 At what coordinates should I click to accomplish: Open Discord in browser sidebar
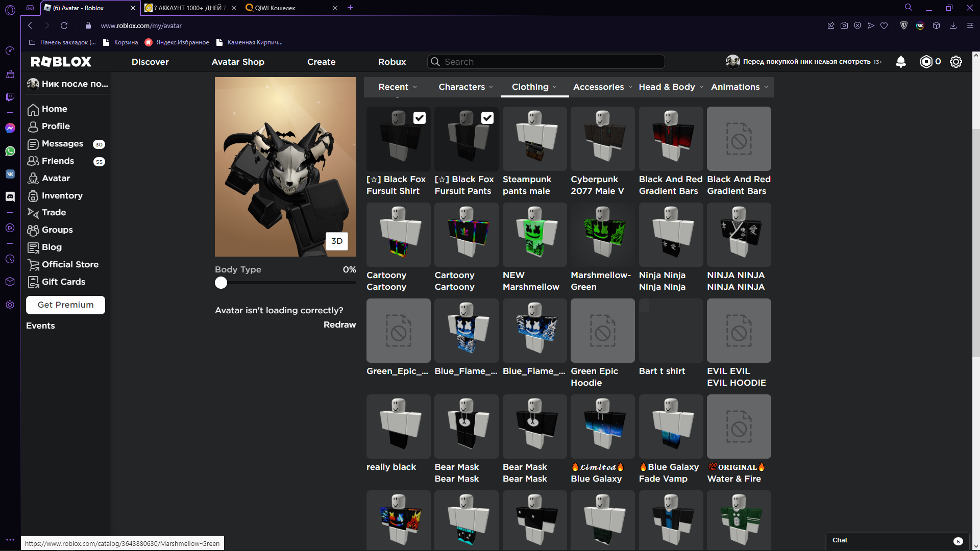pos(10,196)
